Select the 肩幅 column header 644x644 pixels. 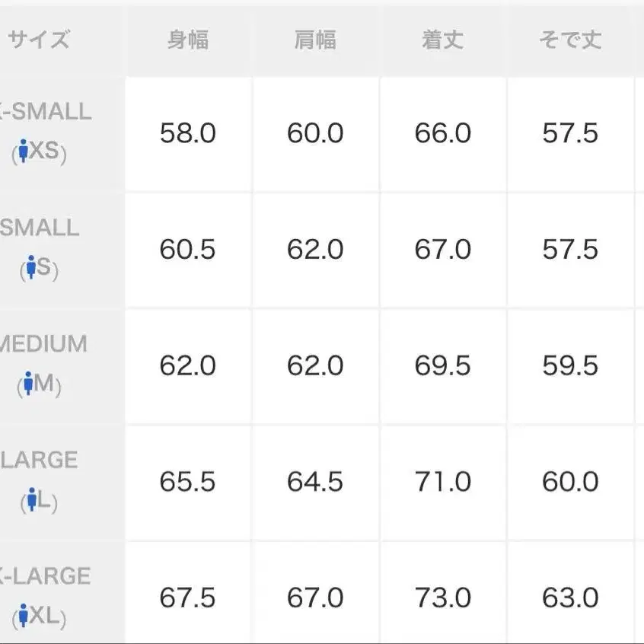coord(315,40)
